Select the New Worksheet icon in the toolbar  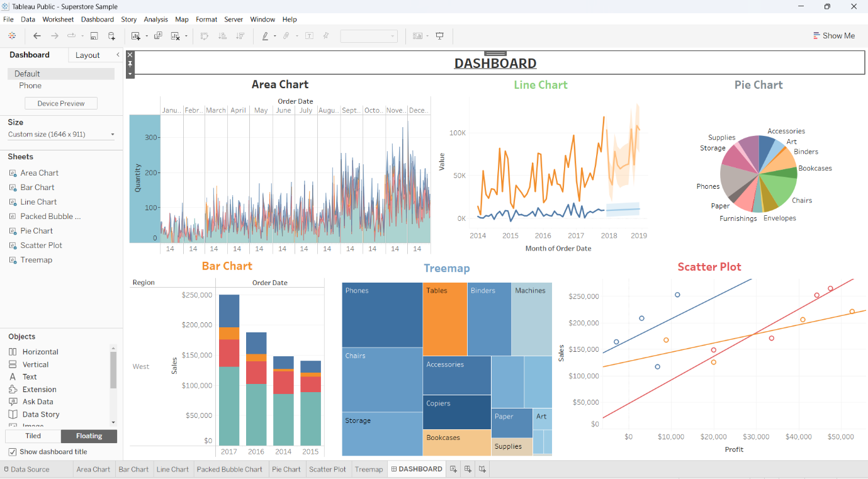[135, 36]
